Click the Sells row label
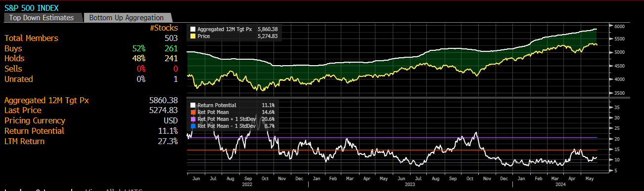The width and height of the screenshot is (644, 191). pos(13,69)
